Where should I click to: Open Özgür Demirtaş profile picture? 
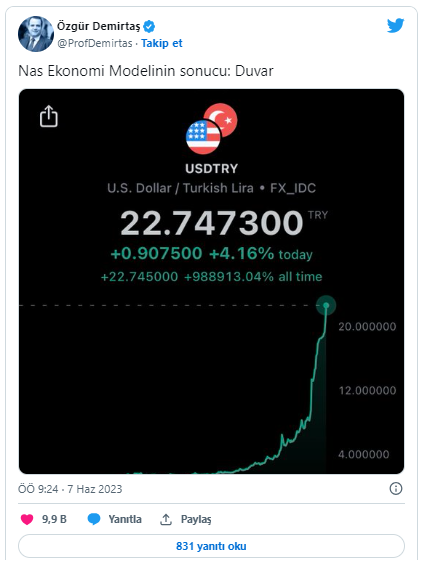36,34
